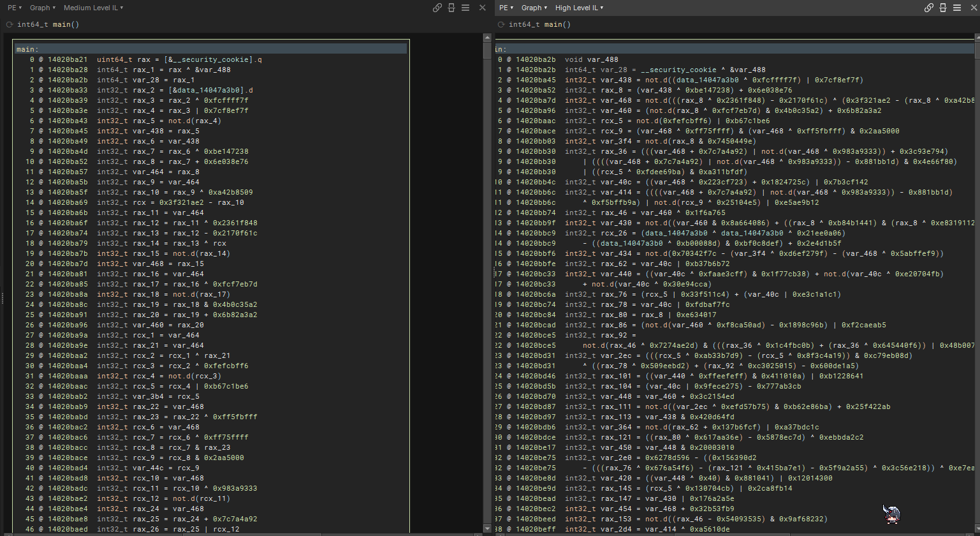Close the Medium Level IL pane
Image resolution: width=980 pixels, height=536 pixels.
483,8
